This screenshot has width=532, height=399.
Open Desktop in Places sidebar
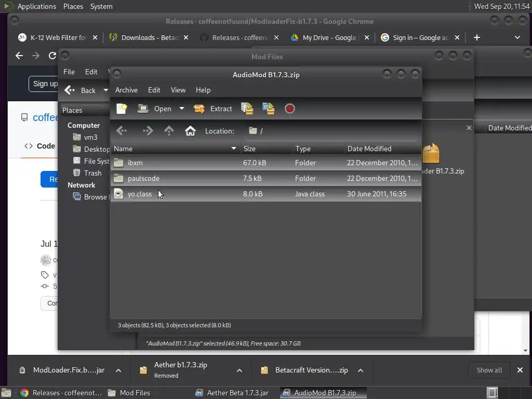click(91, 149)
